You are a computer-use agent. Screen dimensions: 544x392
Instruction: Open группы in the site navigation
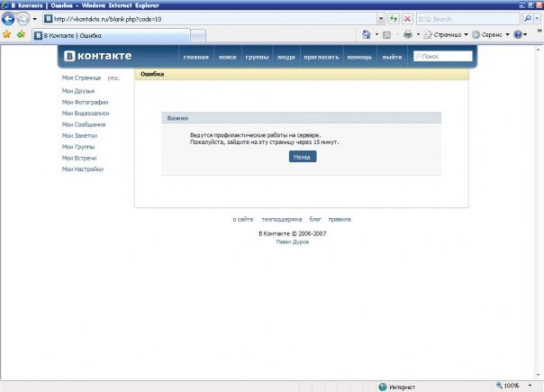257,57
